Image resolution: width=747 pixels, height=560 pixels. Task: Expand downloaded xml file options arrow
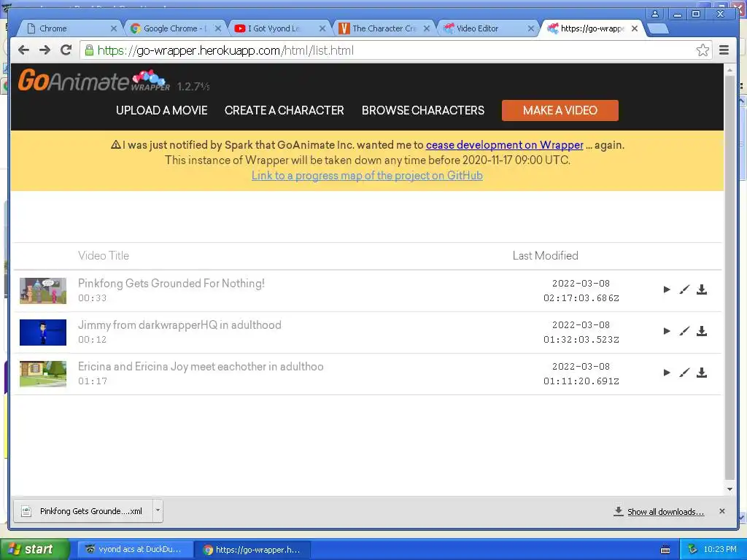click(158, 510)
